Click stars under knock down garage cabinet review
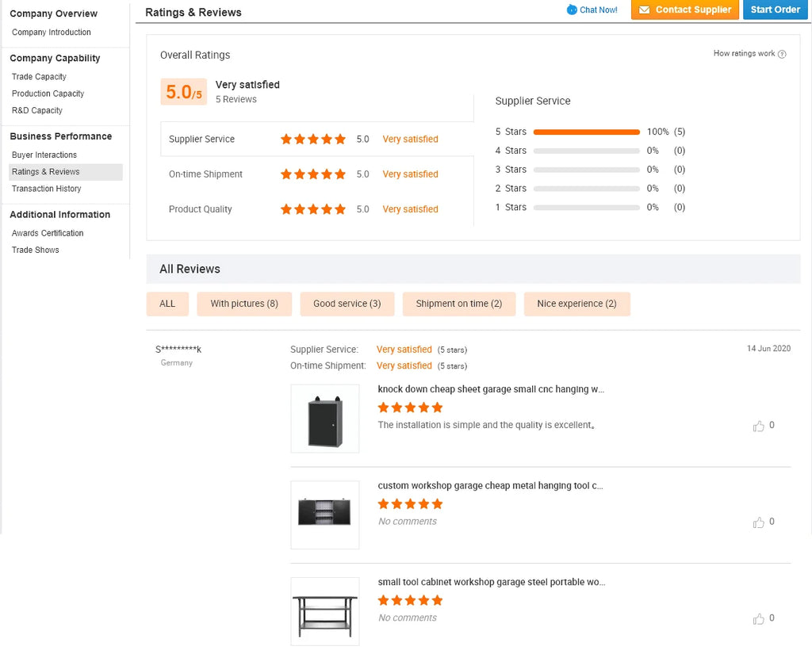The width and height of the screenshot is (812, 654). (x=410, y=407)
